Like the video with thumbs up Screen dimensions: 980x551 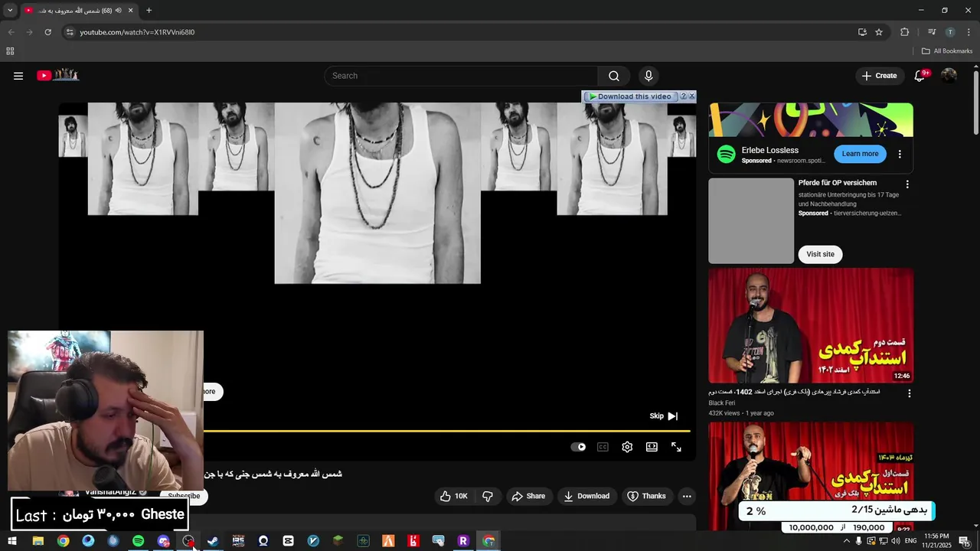pos(453,496)
